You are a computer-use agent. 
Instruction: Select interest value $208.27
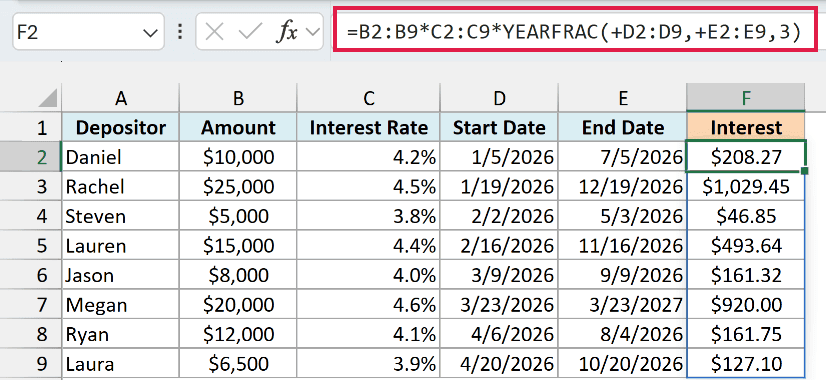pyautogui.click(x=745, y=157)
